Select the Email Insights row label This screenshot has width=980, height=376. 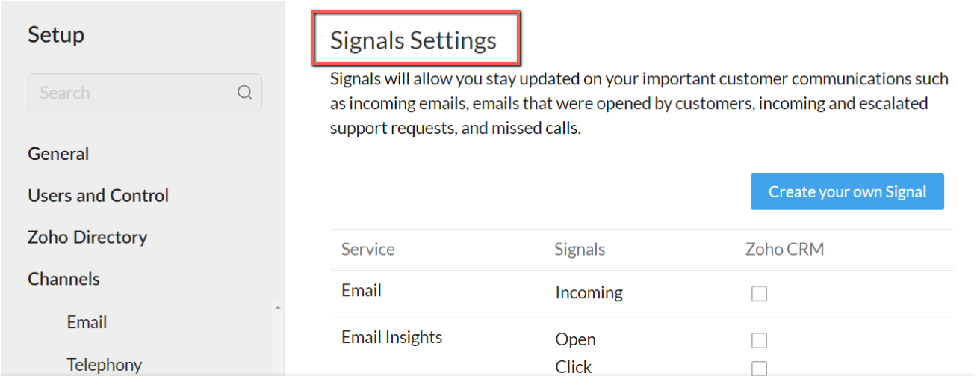tap(391, 337)
